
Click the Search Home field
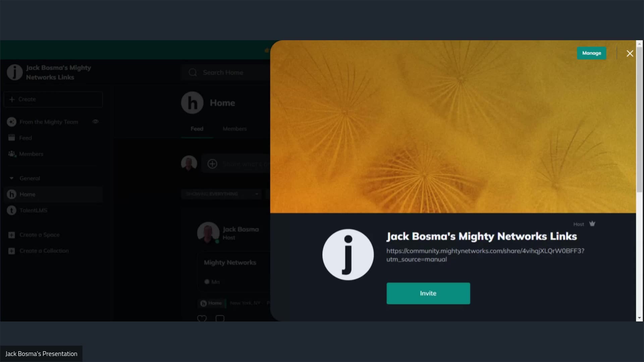[223, 72]
